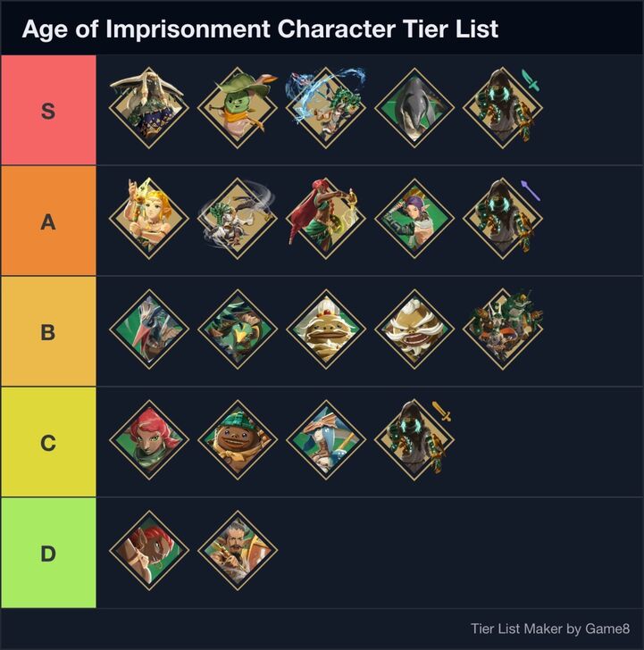Choose the construct with gold sword badge
644x650 pixels.
(414, 439)
